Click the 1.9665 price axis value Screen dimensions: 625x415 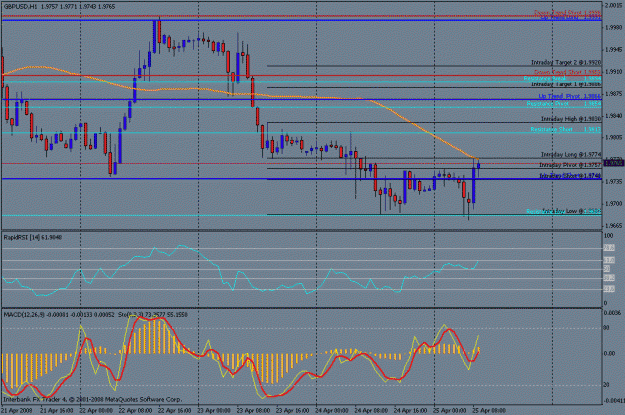[x=613, y=226]
